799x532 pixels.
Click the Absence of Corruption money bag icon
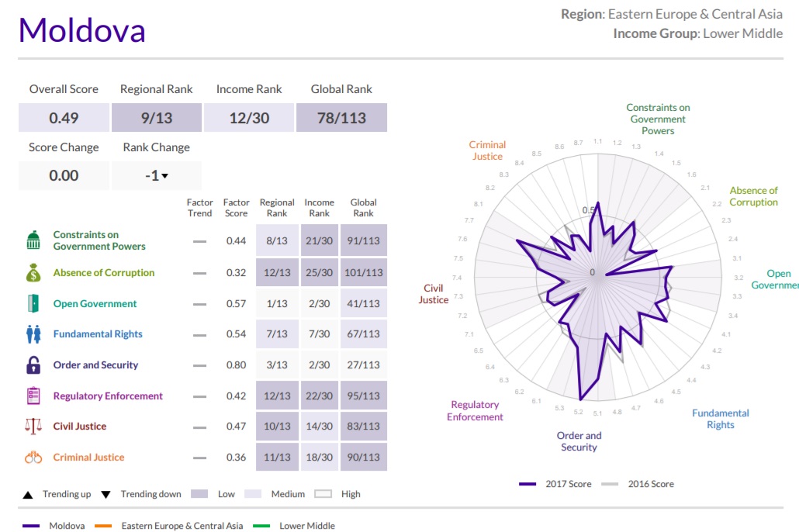pyautogui.click(x=33, y=273)
